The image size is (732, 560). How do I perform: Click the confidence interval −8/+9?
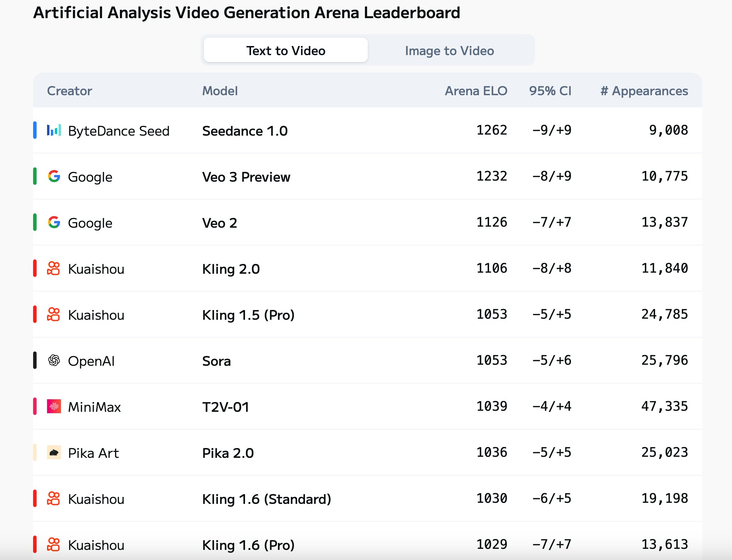point(552,176)
